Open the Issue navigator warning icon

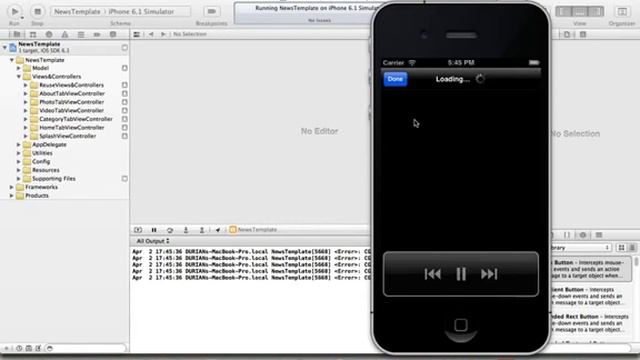[64, 34]
